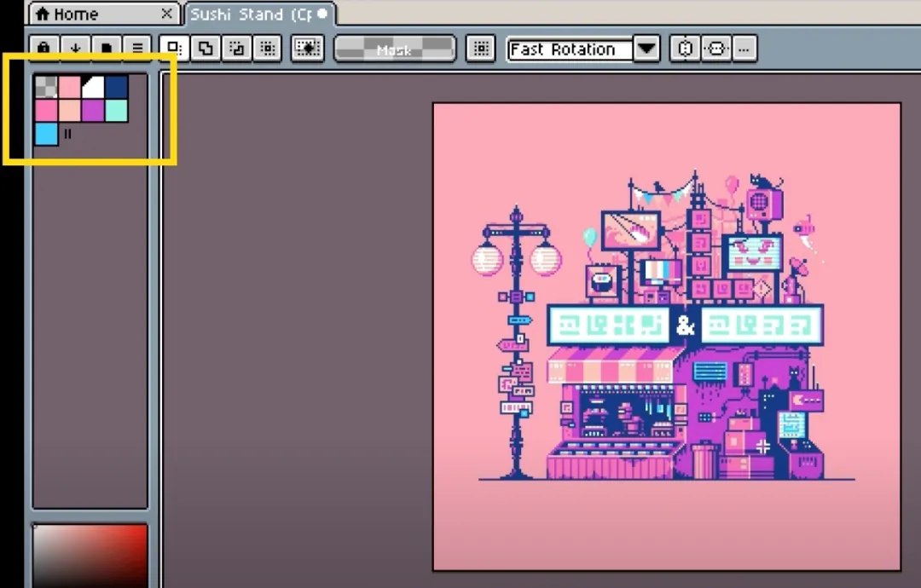921x588 pixels.
Task: Select the subtract from selection mode icon
Action: pyautogui.click(x=237, y=48)
